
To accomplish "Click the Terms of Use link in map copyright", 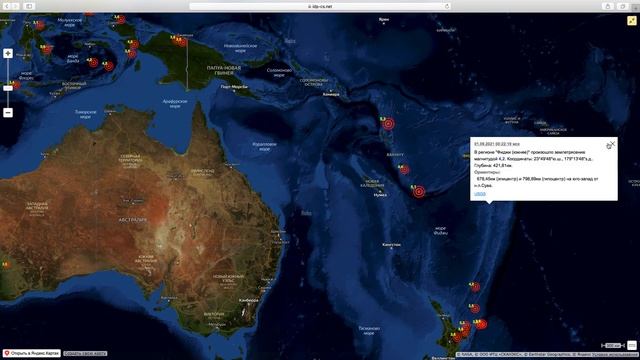I will pyautogui.click(x=616, y=355).
